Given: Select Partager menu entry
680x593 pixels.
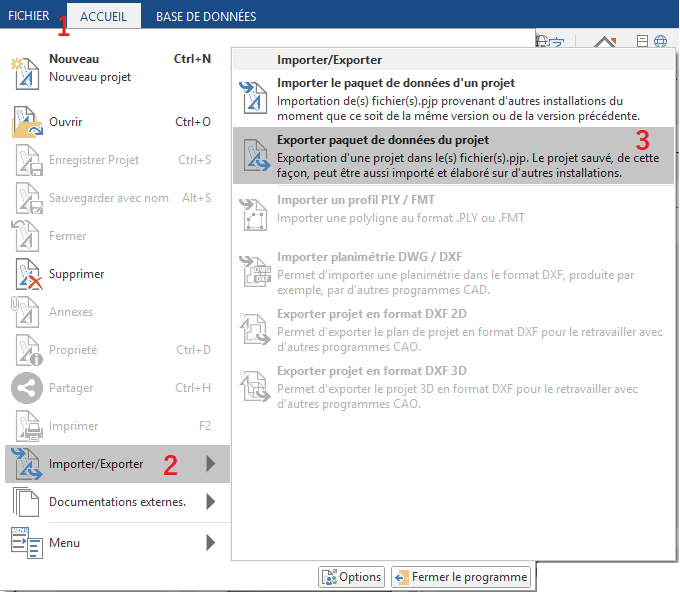Looking at the screenshot, I should pos(117,388).
